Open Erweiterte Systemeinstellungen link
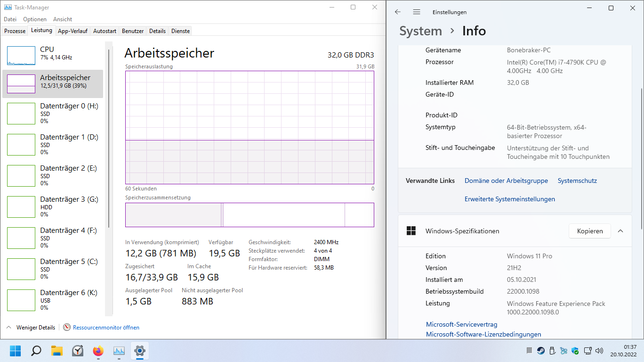This screenshot has width=644, height=362. 510,199
